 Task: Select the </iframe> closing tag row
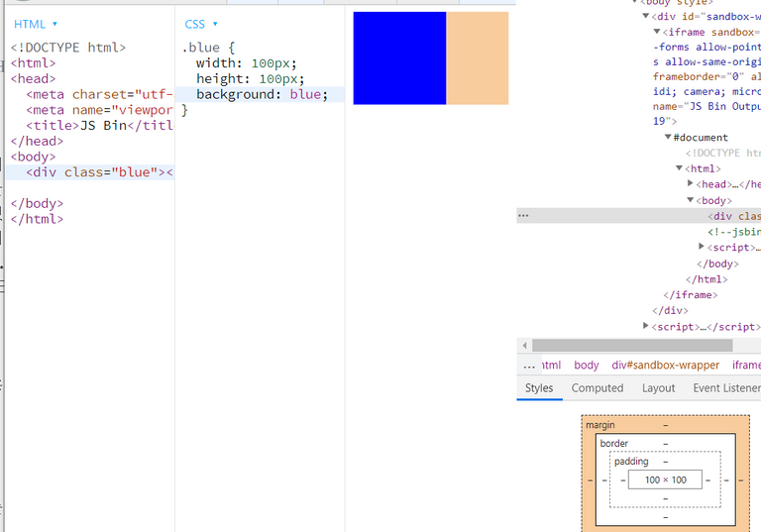click(x=690, y=294)
